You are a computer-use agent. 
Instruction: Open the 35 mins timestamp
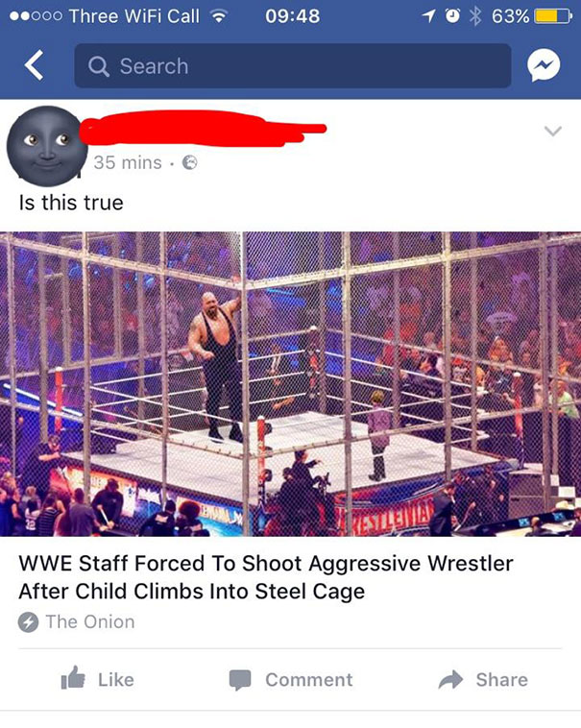coord(128,162)
